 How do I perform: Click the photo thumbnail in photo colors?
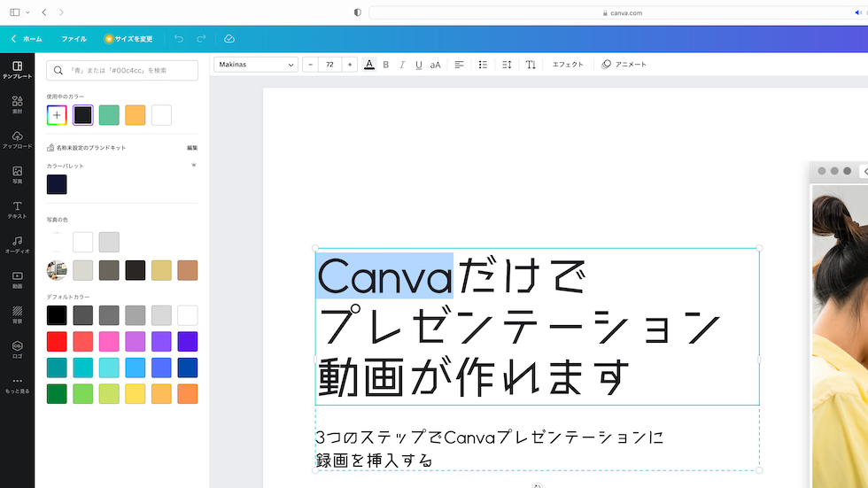click(57, 270)
